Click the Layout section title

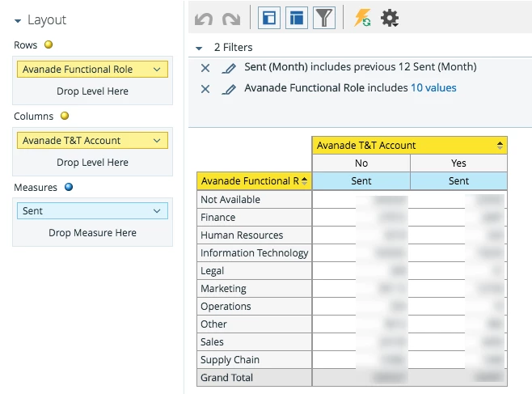tap(47, 19)
